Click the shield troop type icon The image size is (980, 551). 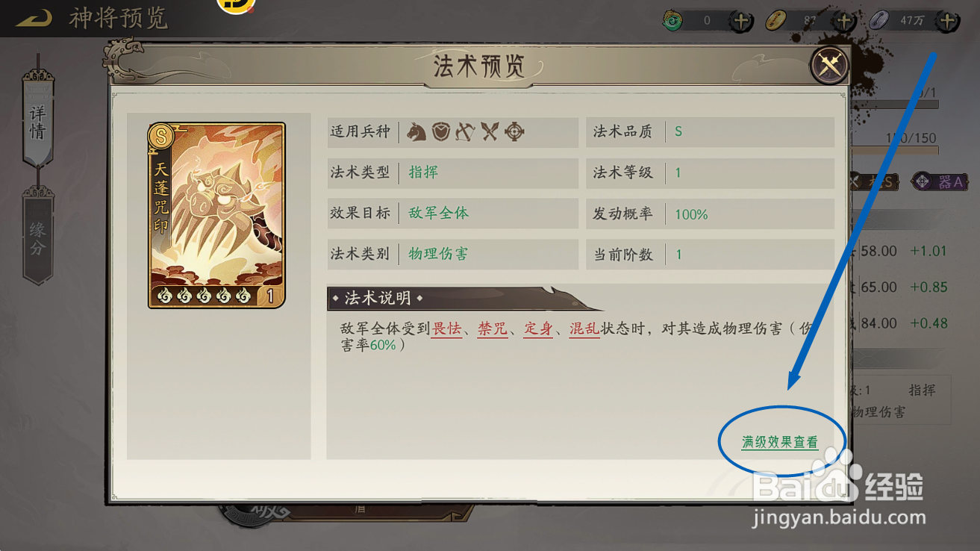(441, 132)
